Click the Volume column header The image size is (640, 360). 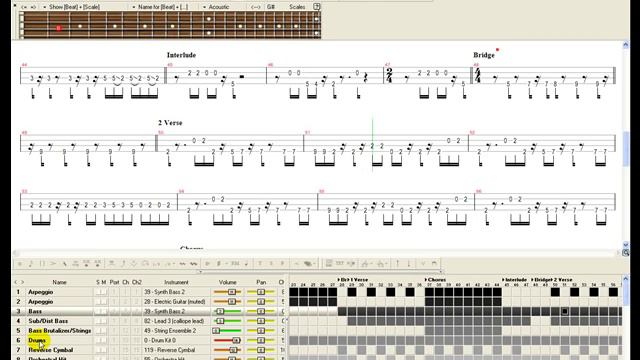[227, 282]
